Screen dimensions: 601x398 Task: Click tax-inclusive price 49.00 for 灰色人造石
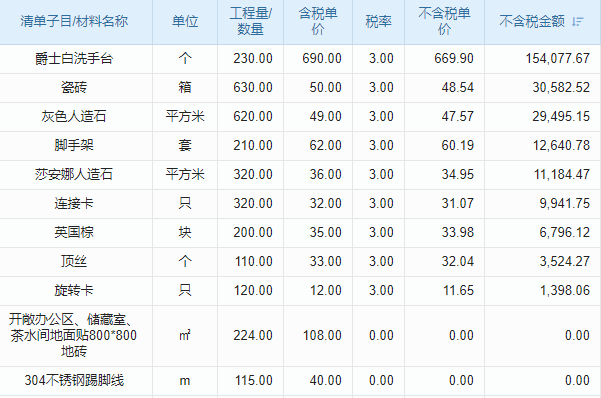(x=325, y=116)
